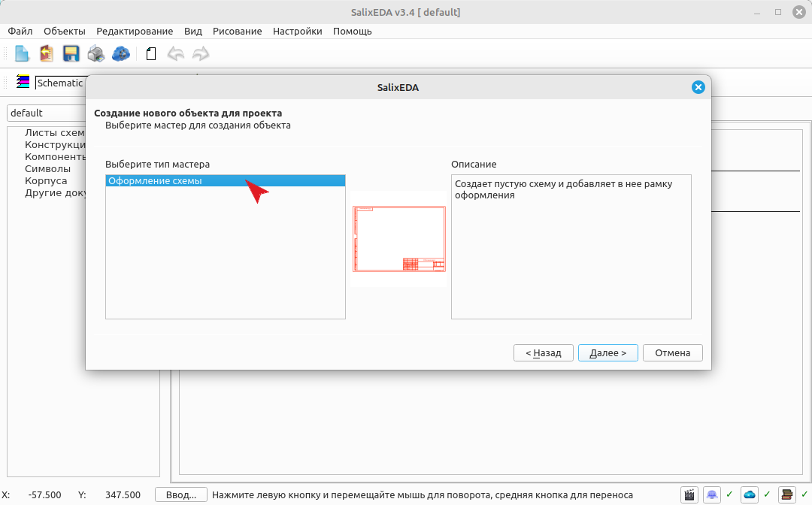The image size is (812, 505).
Task: Select Символы in project tree
Action: [47, 168]
